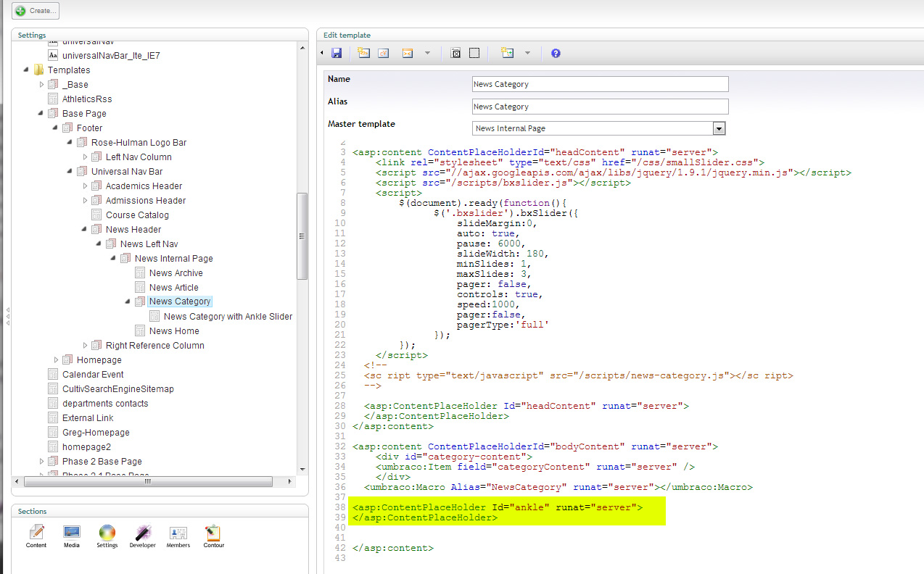Click the vertical scrollbar thumb in Settings tree

[302, 236]
